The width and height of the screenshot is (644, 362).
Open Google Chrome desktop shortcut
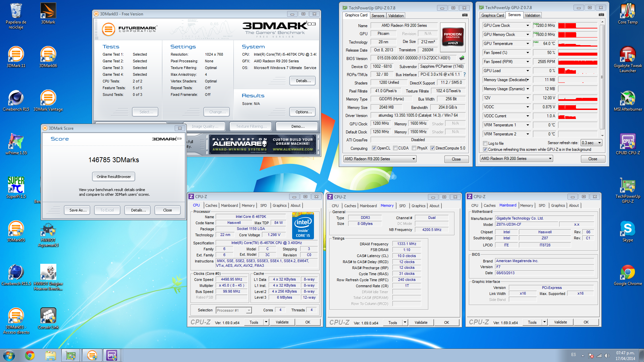[x=628, y=275]
